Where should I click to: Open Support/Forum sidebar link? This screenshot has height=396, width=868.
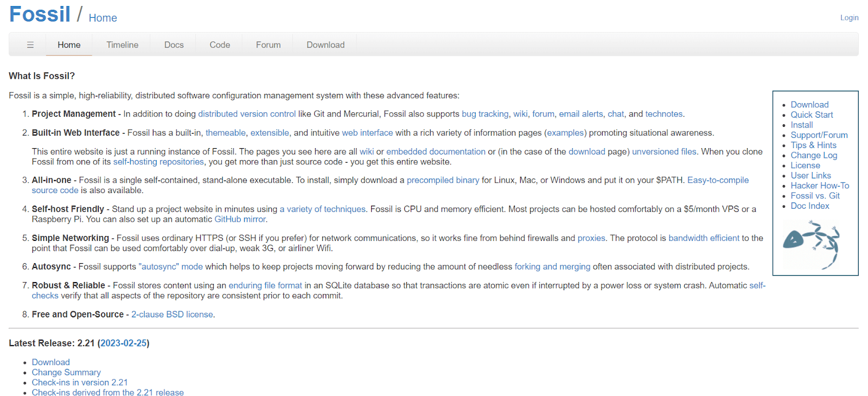pyautogui.click(x=819, y=135)
